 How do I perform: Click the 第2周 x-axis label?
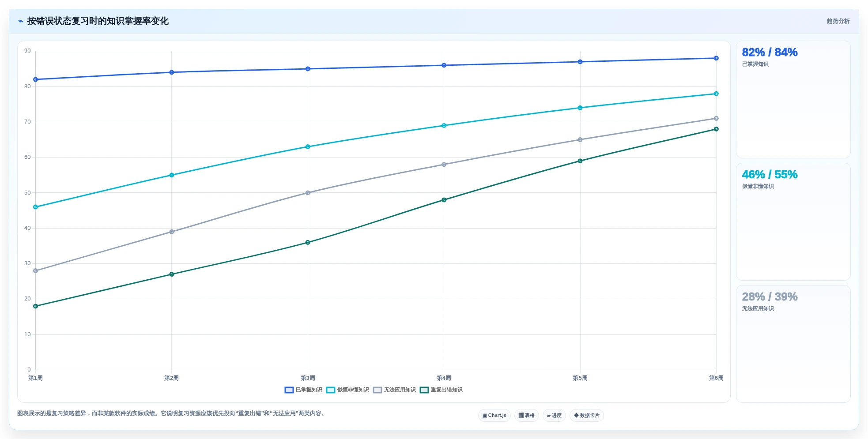(172, 378)
